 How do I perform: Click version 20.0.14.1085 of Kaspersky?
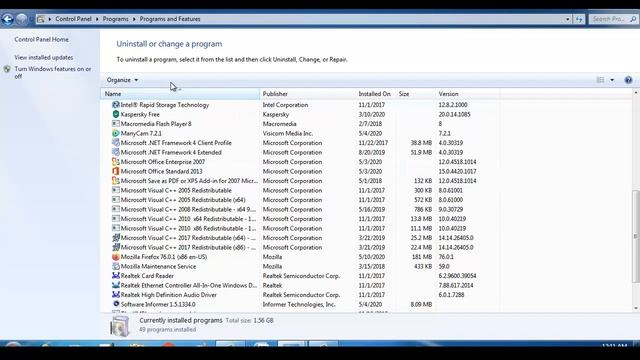click(x=454, y=114)
